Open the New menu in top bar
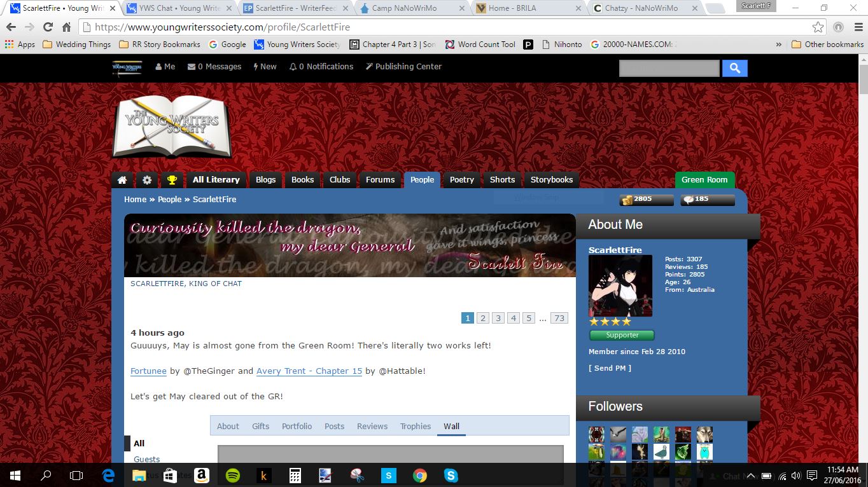Screen dimensions: 868x487 tap(265, 67)
